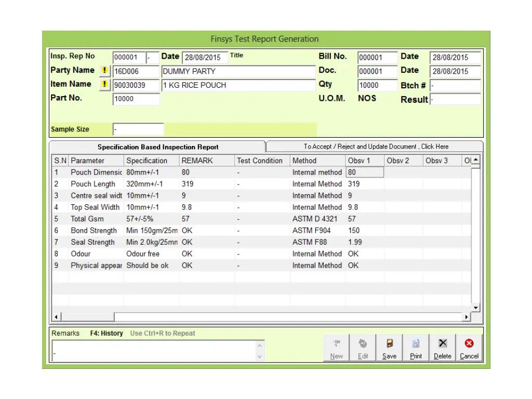Viewport: 532px width, 399px height.
Task: Click the table's scroll left arrow
Action: 56,317
